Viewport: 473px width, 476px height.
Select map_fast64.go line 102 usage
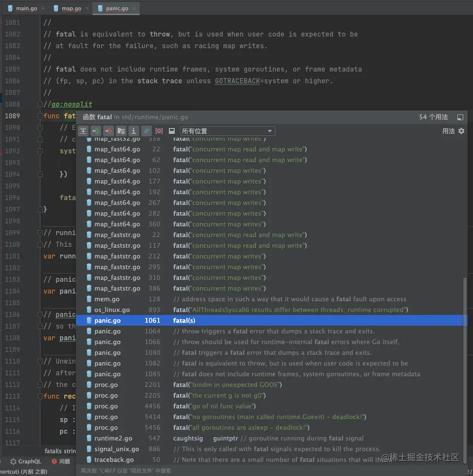click(270, 171)
